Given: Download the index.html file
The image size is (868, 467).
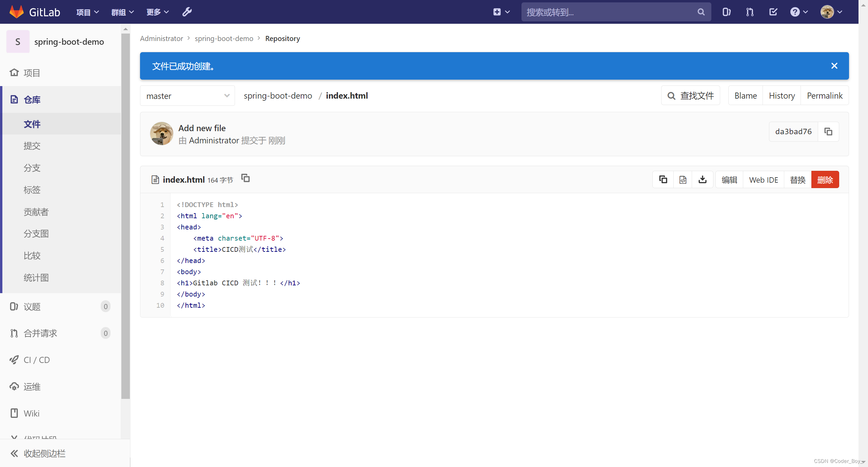Looking at the screenshot, I should click(703, 179).
